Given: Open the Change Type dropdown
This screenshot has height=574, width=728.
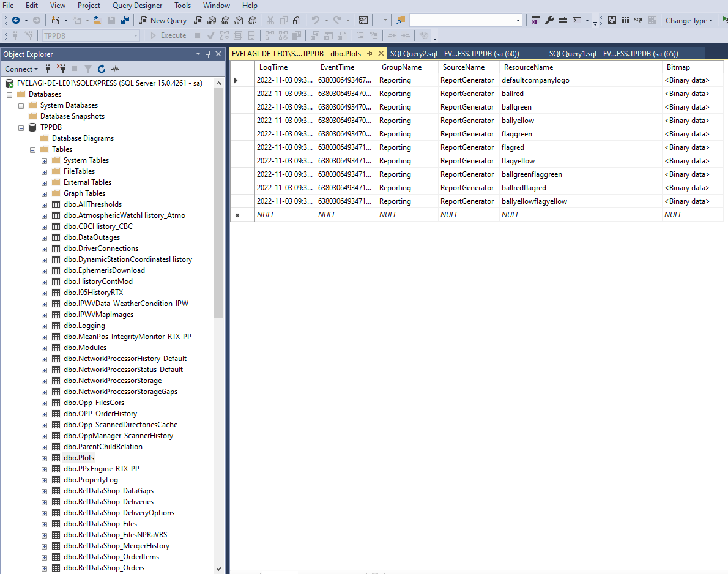Looking at the screenshot, I should (x=689, y=20).
